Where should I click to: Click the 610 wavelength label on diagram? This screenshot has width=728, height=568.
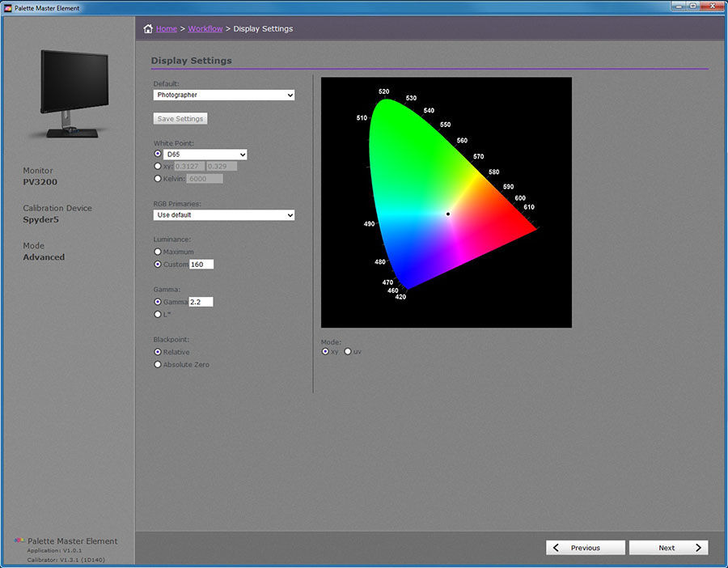tap(529, 207)
